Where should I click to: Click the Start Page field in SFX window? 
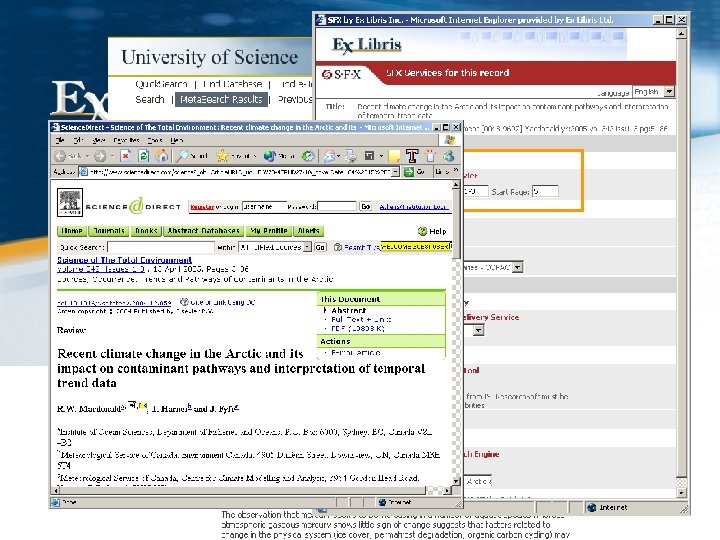pos(545,191)
